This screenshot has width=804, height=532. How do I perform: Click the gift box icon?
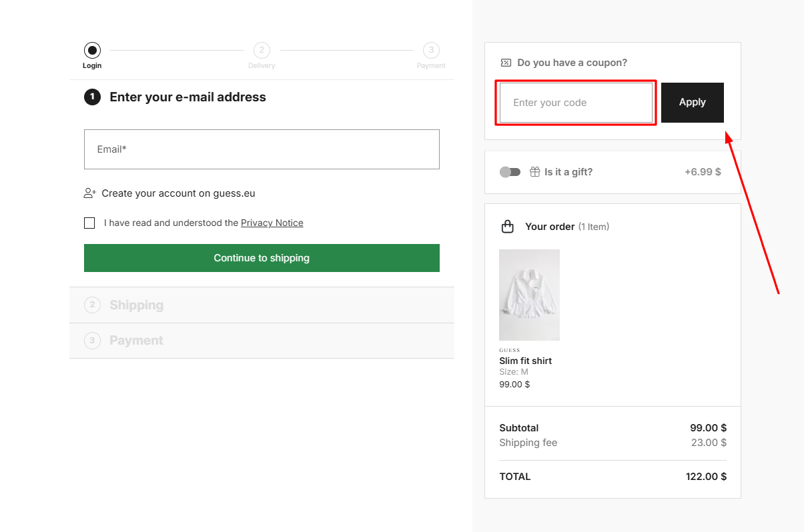[x=534, y=172]
